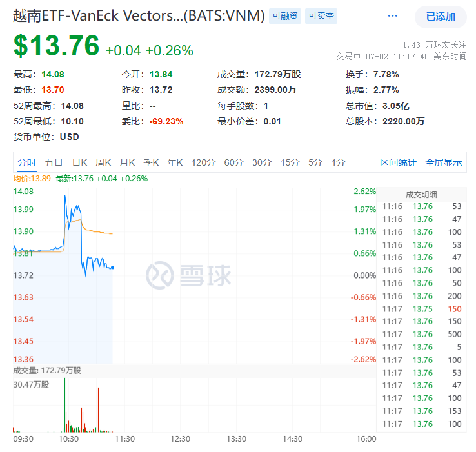Select the 30分 interval tab
Screen dimensions: 476x452
[262, 162]
